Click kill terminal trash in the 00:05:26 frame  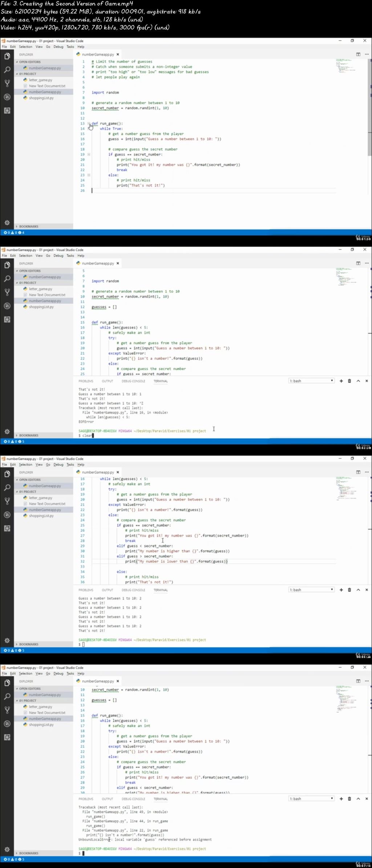(349, 590)
